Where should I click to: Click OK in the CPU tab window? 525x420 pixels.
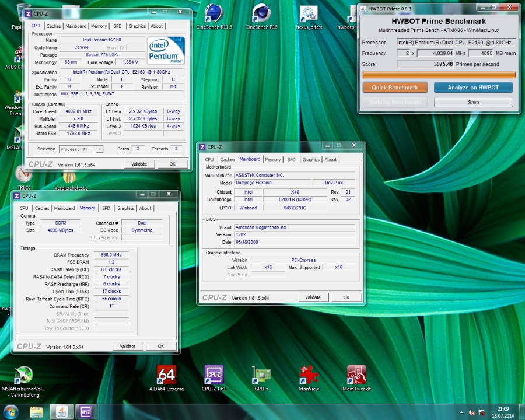[173, 164]
